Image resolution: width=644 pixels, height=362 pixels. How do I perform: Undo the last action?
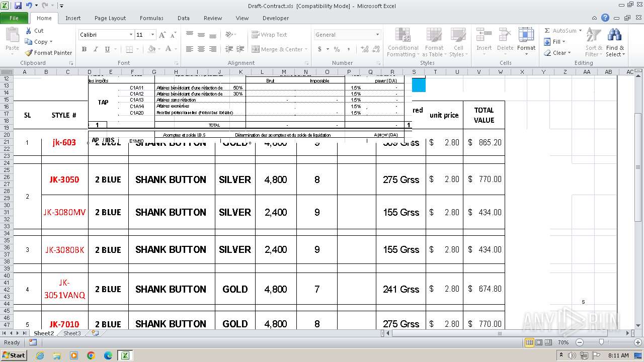[x=29, y=6]
